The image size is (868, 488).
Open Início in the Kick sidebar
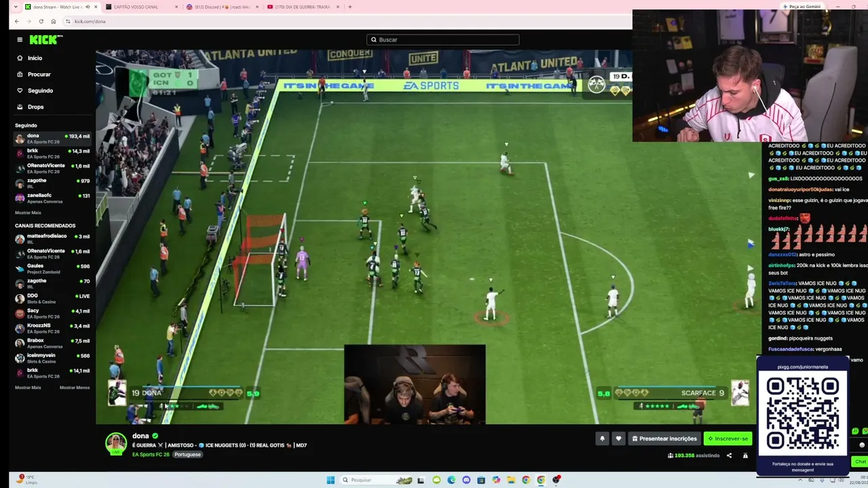click(x=35, y=58)
